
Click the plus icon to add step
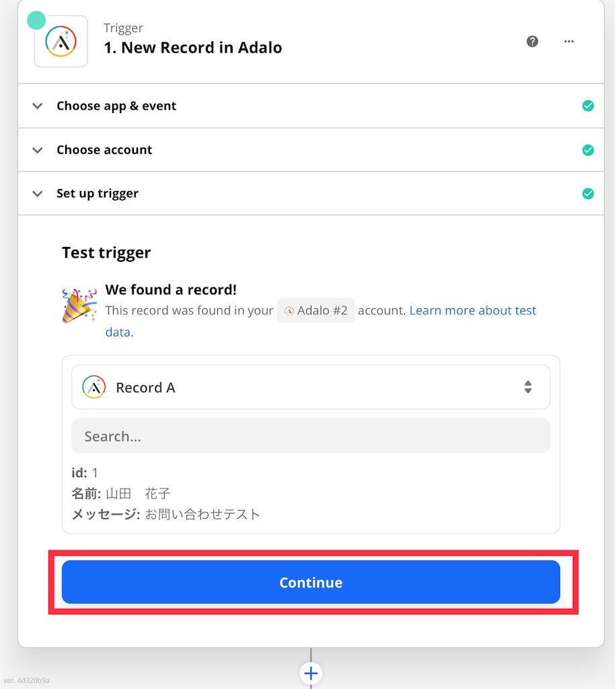311,673
